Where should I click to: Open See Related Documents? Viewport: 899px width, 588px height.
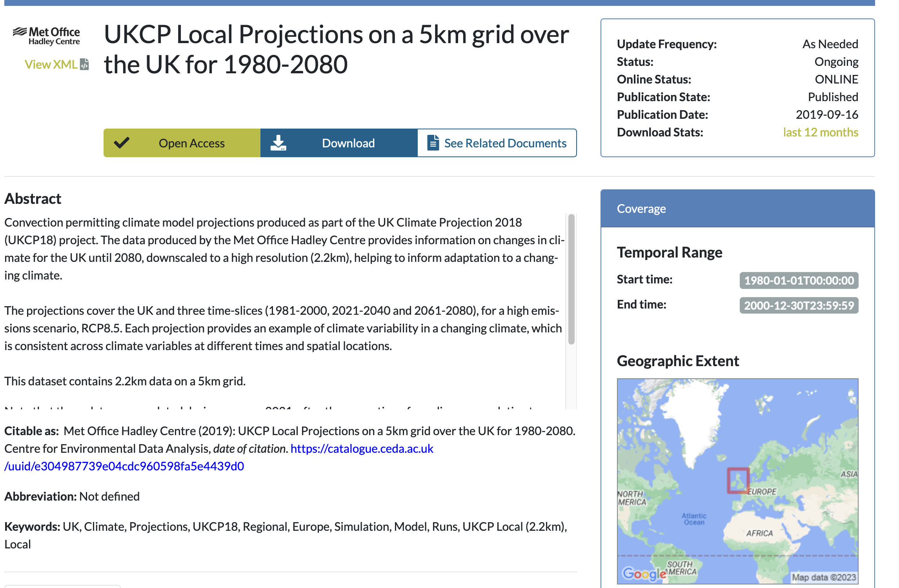tap(505, 143)
